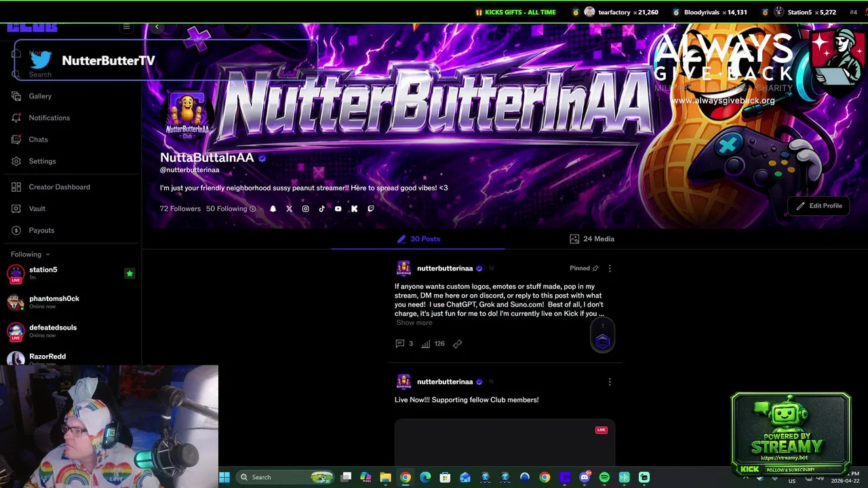Viewport: 868px width, 488px height.
Task: Open Payouts in the sidebar
Action: pyautogui.click(x=33, y=230)
